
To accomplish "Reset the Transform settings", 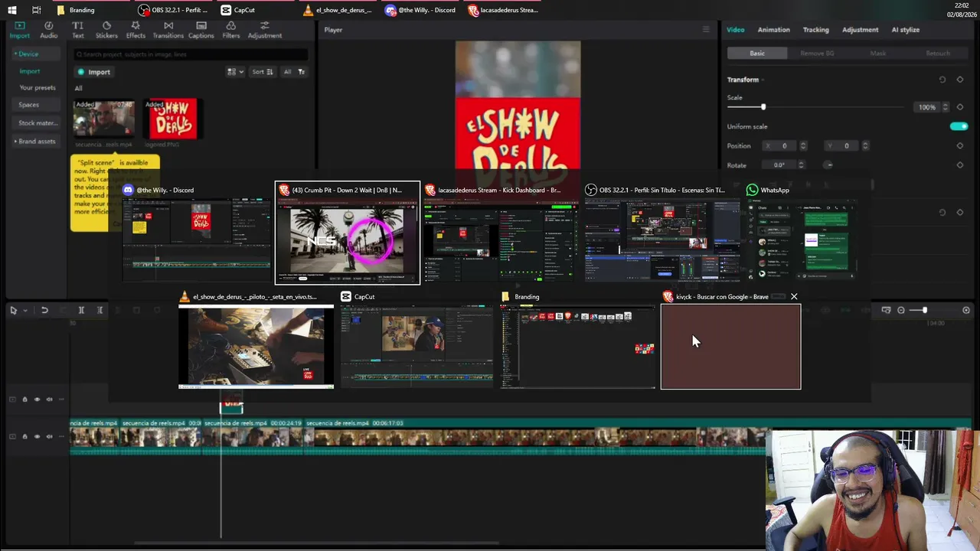I will (x=942, y=80).
